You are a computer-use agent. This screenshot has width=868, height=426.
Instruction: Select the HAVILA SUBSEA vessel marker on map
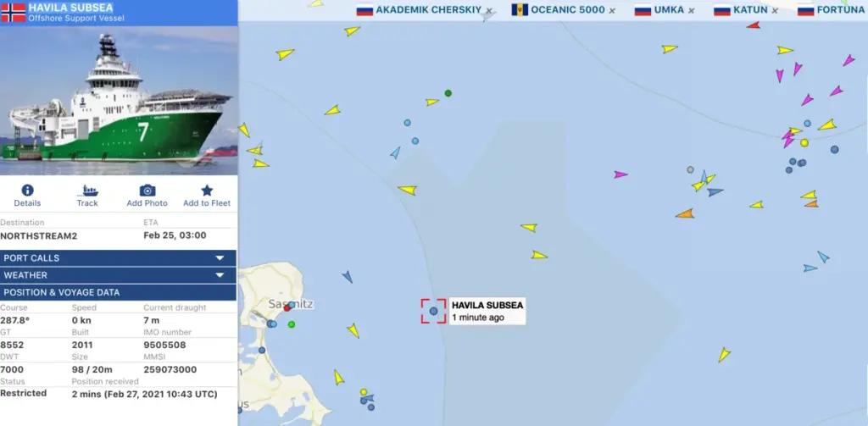(433, 311)
